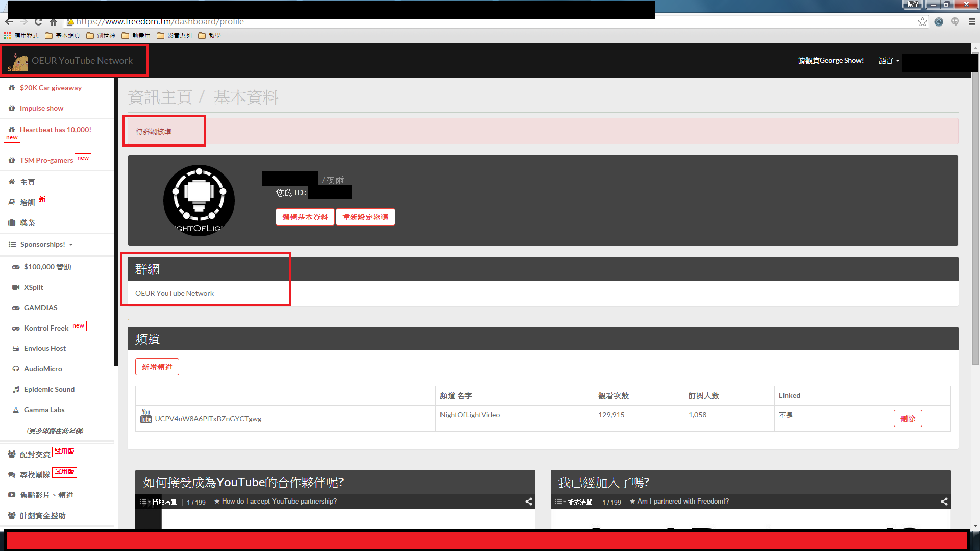The width and height of the screenshot is (980, 551).
Task: Click YouTube icon beside channel ID
Action: [x=146, y=416]
